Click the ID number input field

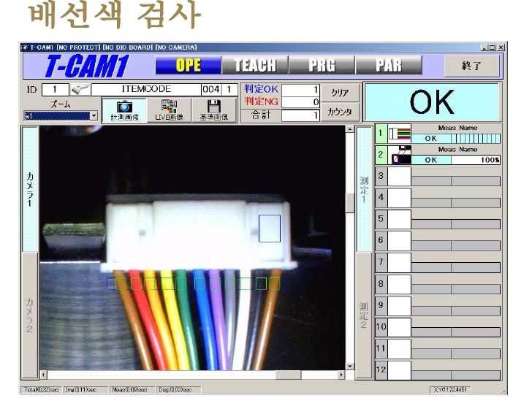click(x=56, y=90)
